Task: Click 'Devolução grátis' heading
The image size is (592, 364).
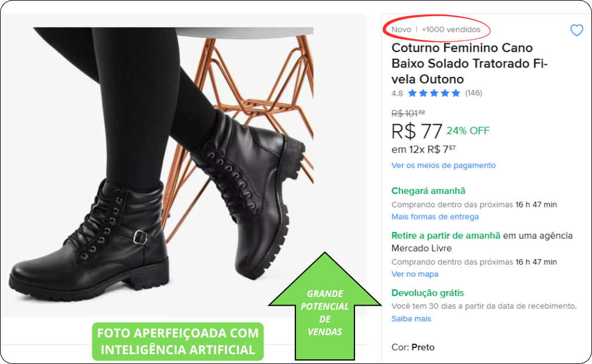Action: click(x=427, y=293)
